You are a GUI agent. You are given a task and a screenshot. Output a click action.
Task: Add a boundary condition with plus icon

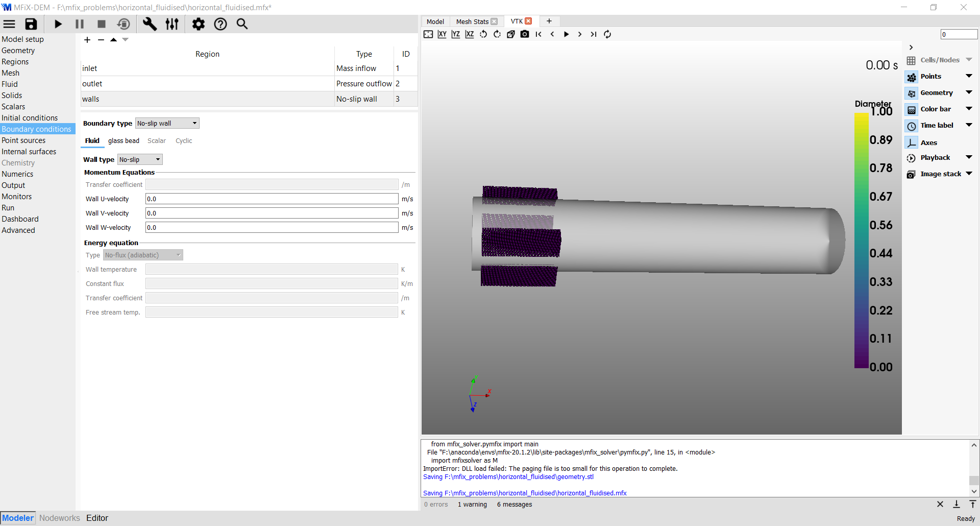pos(87,40)
